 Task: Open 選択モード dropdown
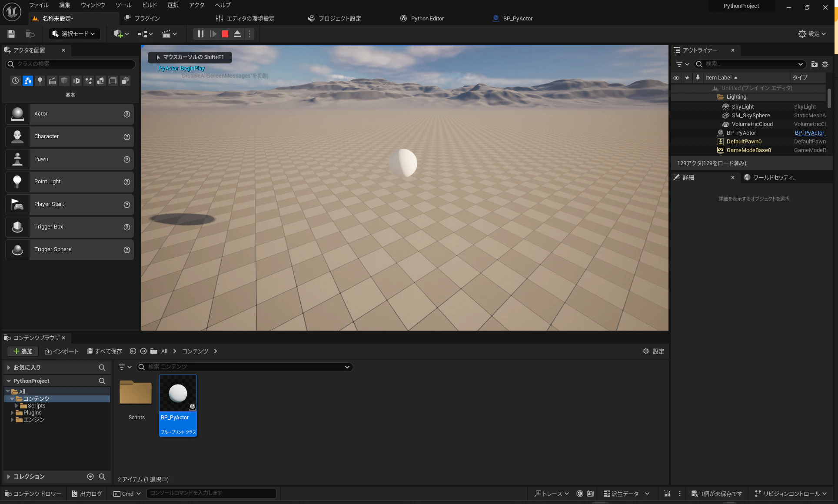click(x=74, y=34)
